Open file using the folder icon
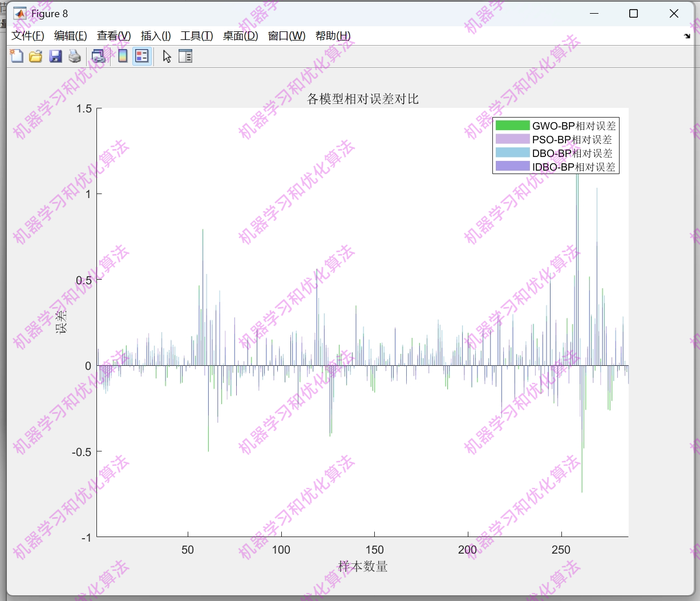Image resolution: width=700 pixels, height=601 pixels. click(x=36, y=56)
